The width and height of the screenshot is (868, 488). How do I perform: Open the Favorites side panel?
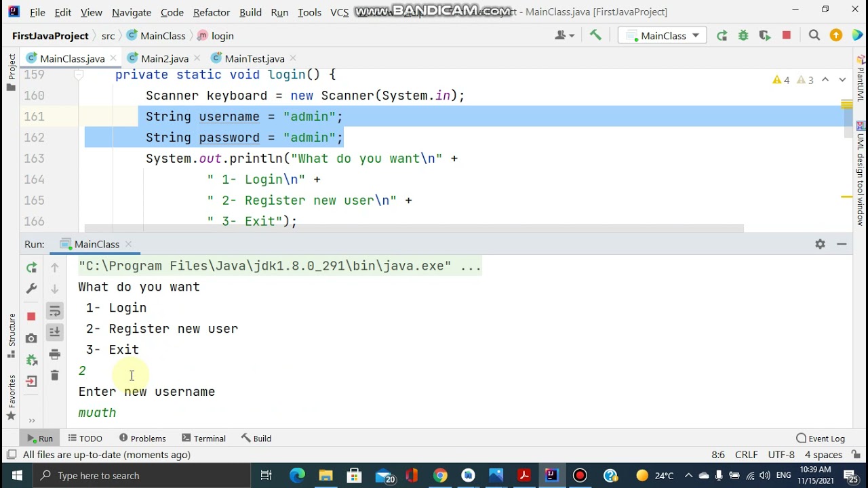pyautogui.click(x=11, y=398)
